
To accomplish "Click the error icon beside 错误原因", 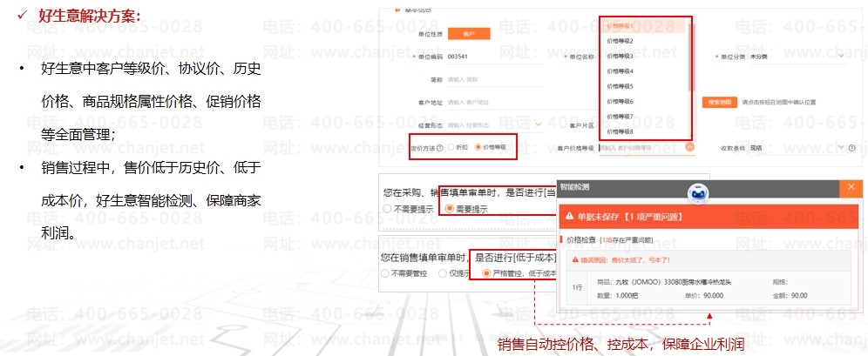I will click(x=573, y=259).
